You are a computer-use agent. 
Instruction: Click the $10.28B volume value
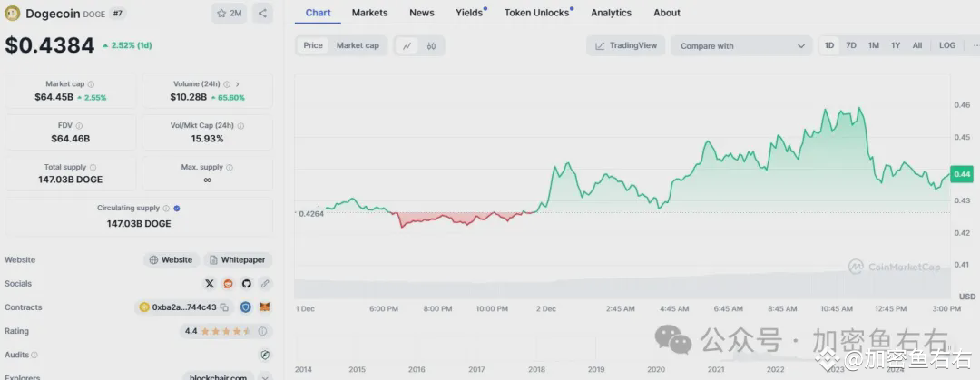(x=188, y=98)
